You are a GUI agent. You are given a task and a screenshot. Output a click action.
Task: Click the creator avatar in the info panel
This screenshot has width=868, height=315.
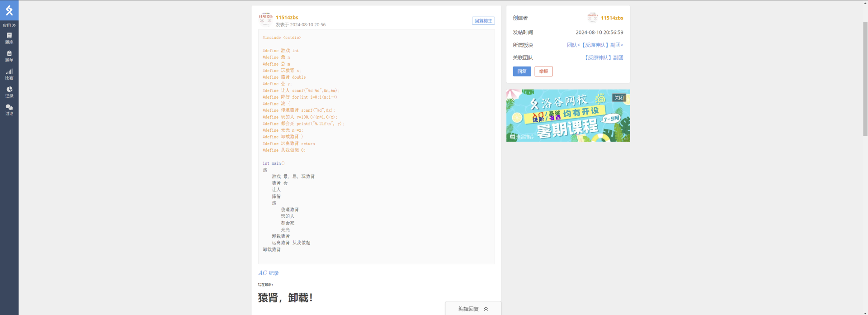tap(592, 18)
